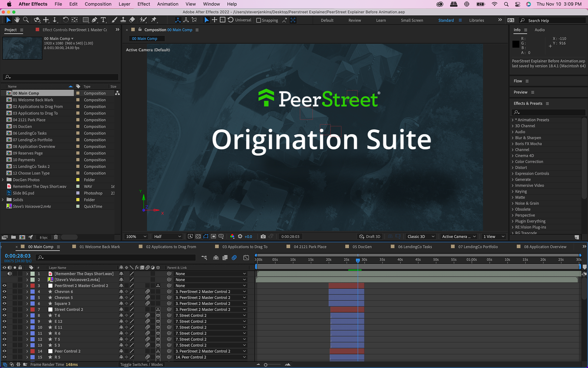Open the Active Camera view dropdown

[459, 236]
